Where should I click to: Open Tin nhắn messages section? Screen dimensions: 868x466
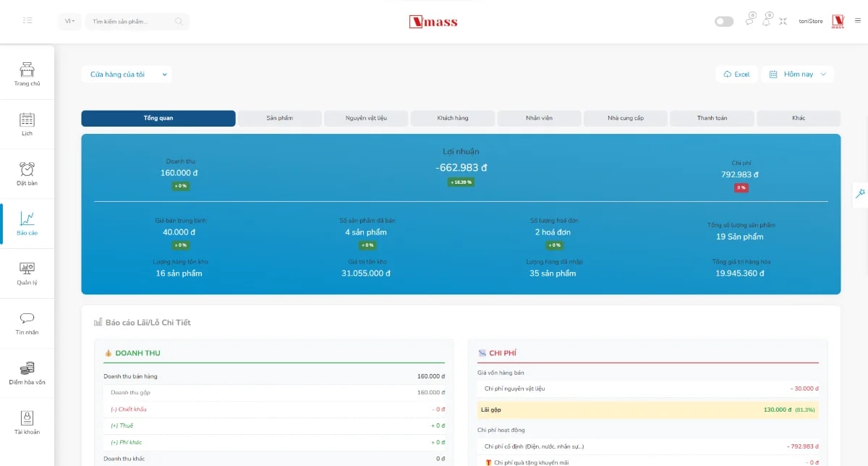tap(27, 323)
